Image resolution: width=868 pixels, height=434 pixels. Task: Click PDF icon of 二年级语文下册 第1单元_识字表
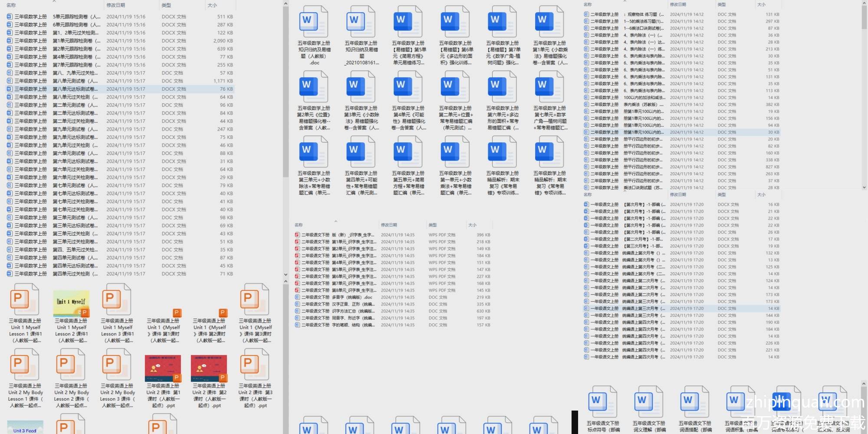(297, 242)
